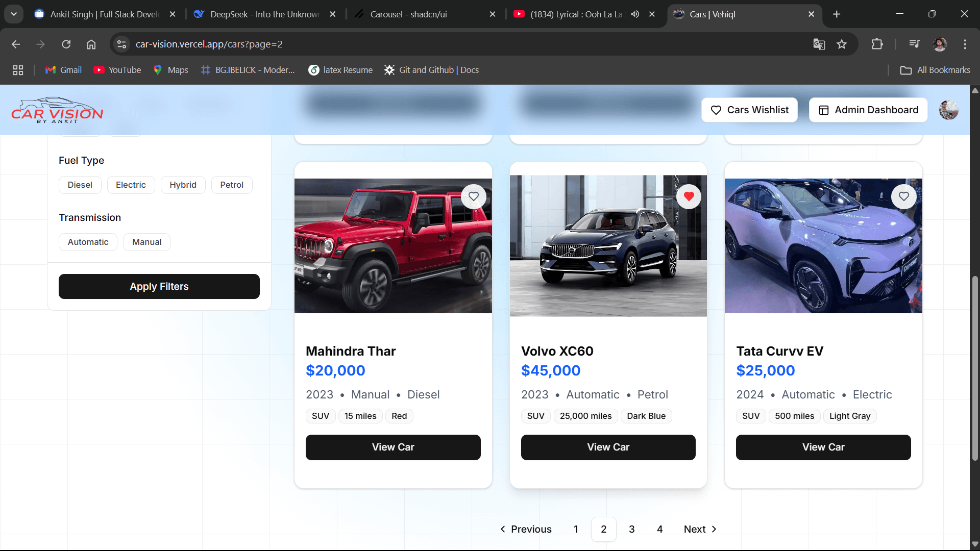Open a new browser tab
The height and width of the screenshot is (551, 980).
coord(837,14)
